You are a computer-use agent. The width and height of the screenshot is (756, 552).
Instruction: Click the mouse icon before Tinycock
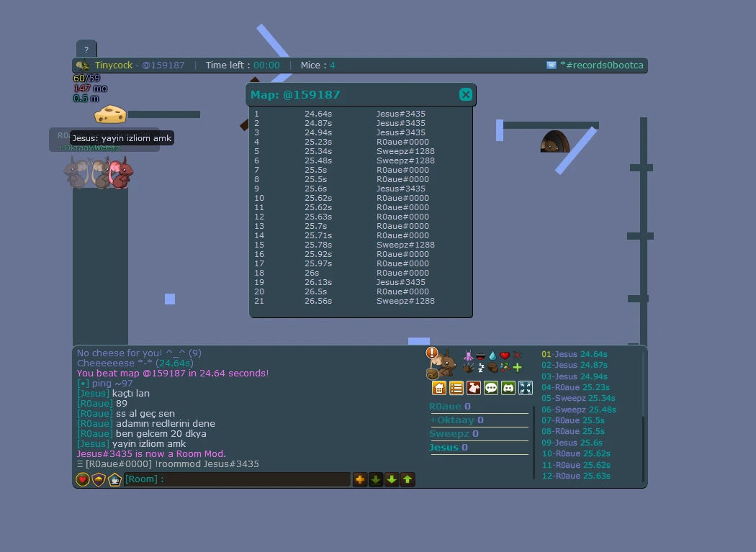point(83,65)
